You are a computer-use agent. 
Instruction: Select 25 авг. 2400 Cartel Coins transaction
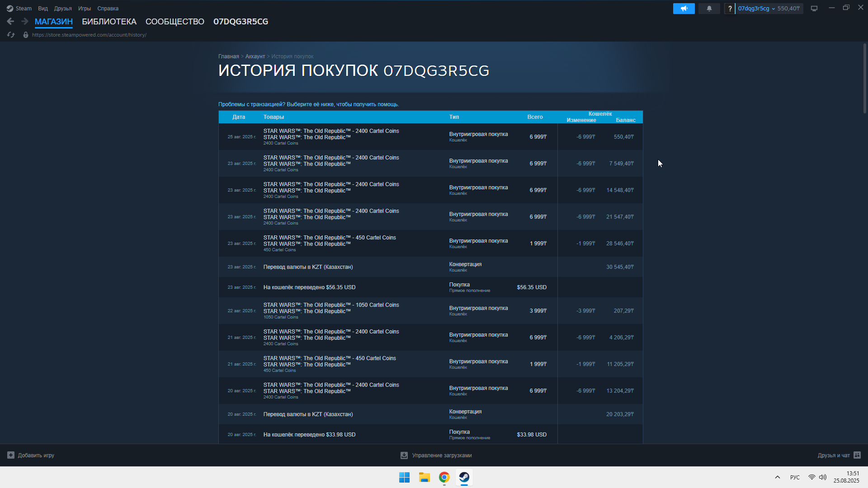click(x=430, y=137)
